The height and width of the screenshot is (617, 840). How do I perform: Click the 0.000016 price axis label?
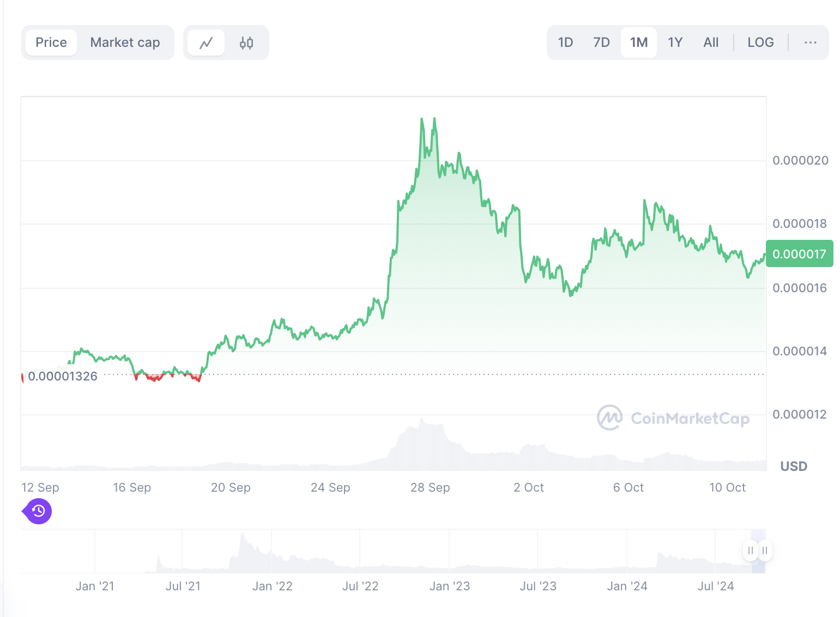click(x=800, y=288)
